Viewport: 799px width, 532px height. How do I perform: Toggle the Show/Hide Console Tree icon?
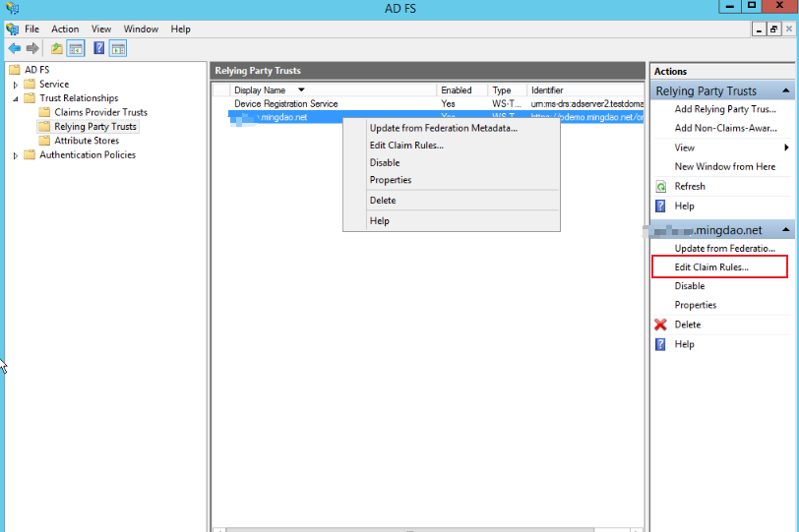(76, 49)
